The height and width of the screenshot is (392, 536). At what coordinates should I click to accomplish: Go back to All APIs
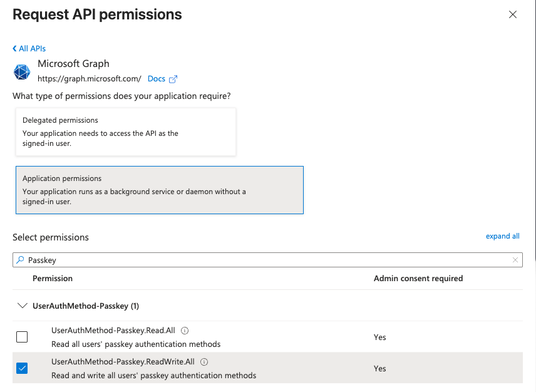pos(32,49)
